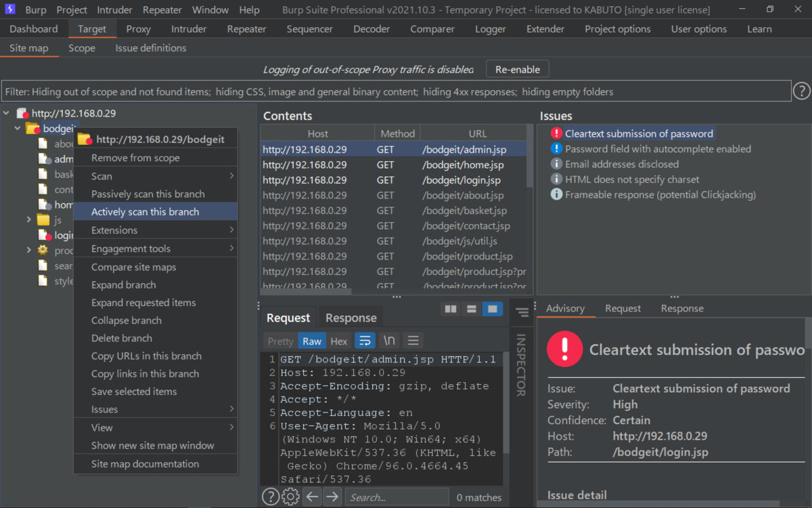Click the request pane help question icon
Screen dimensions: 812x508
tap(271, 497)
